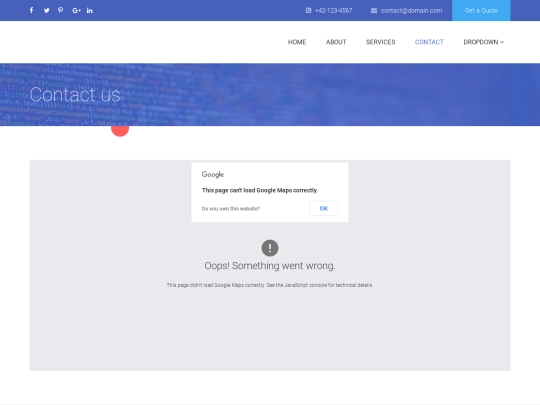Click the envelope icon beside the email address

coord(374,11)
